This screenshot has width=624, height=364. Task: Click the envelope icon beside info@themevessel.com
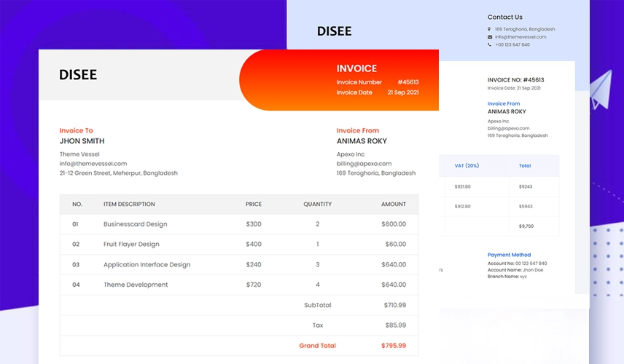pos(490,37)
